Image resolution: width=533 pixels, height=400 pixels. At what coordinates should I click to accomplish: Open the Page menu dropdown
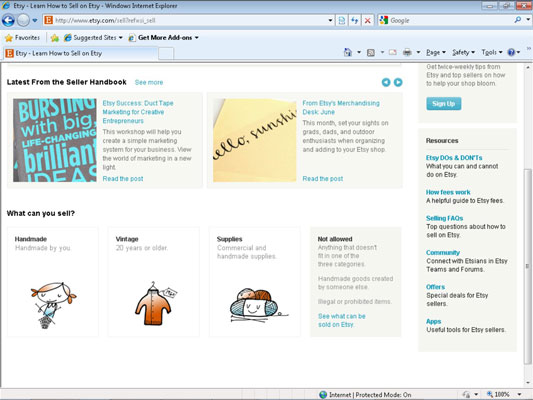point(436,52)
